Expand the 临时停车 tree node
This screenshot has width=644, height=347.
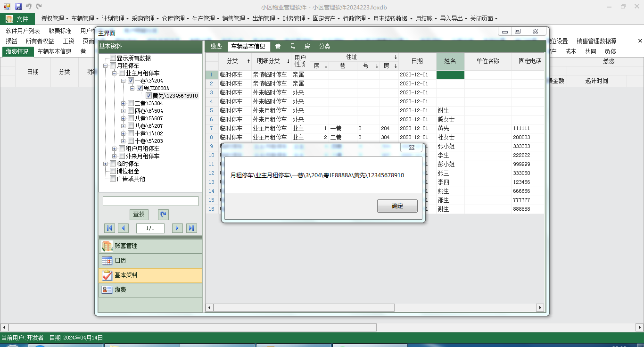pos(105,164)
